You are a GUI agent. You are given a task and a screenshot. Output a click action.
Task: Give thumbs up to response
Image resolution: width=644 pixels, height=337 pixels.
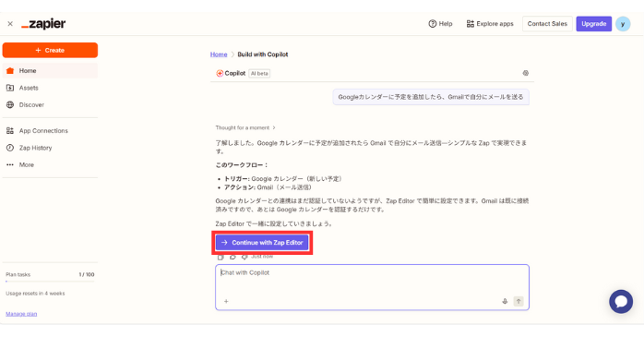tap(233, 257)
